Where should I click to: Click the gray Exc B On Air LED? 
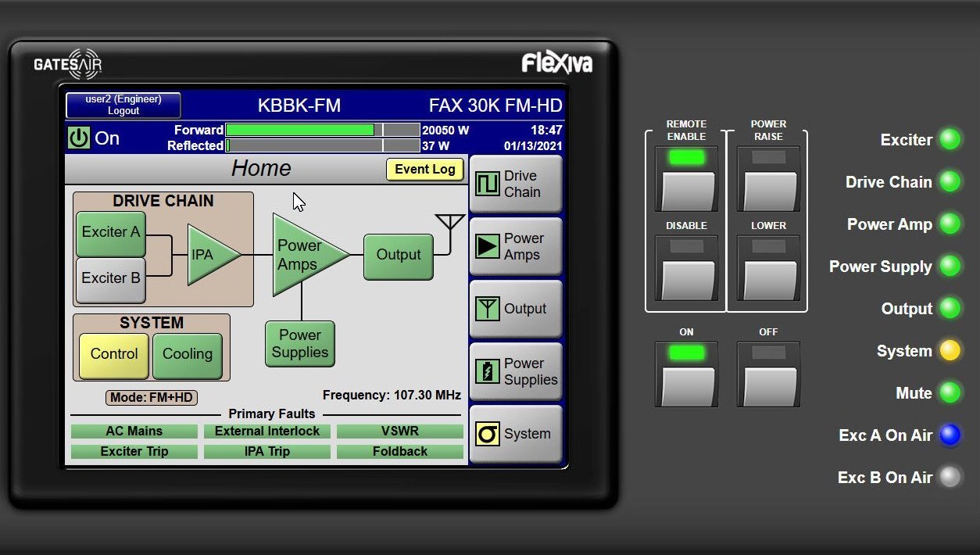950,478
